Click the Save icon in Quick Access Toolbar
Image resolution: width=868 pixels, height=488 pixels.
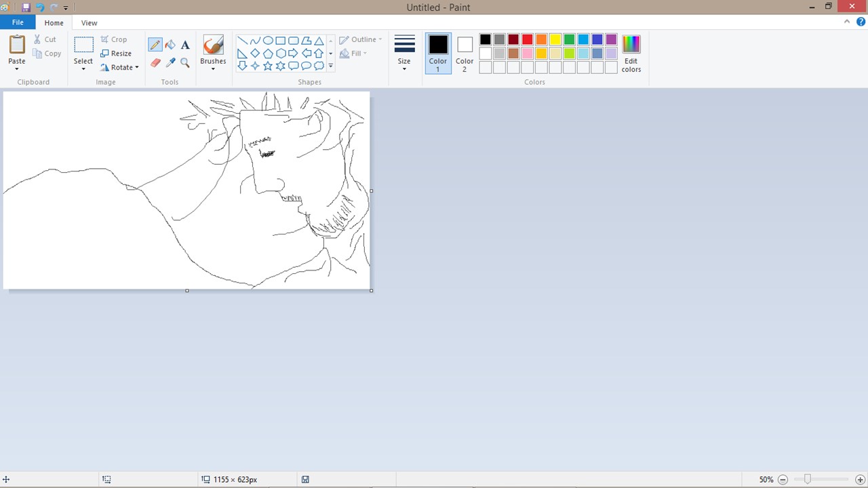coord(26,7)
